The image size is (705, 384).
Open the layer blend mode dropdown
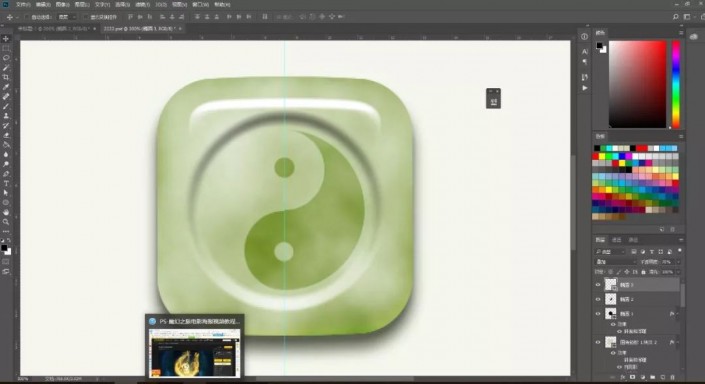(616, 262)
